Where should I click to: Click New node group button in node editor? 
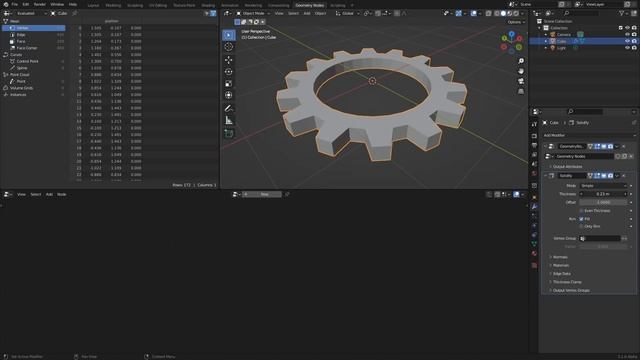point(262,194)
